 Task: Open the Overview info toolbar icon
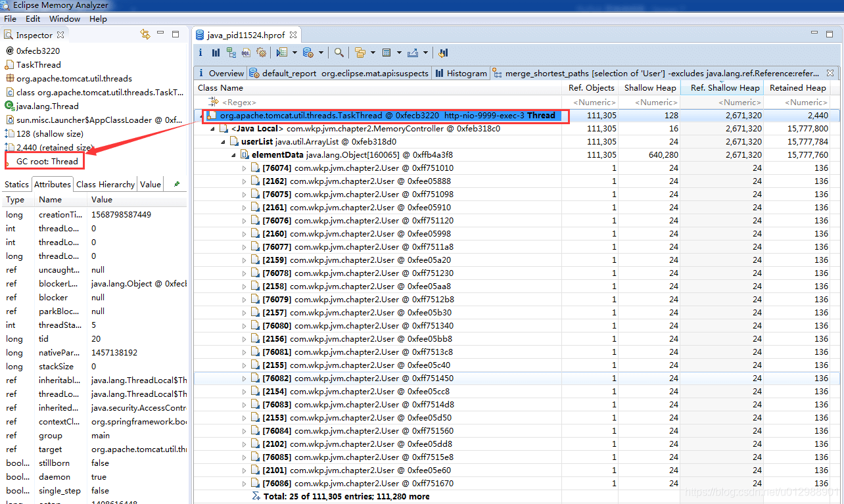click(x=200, y=53)
